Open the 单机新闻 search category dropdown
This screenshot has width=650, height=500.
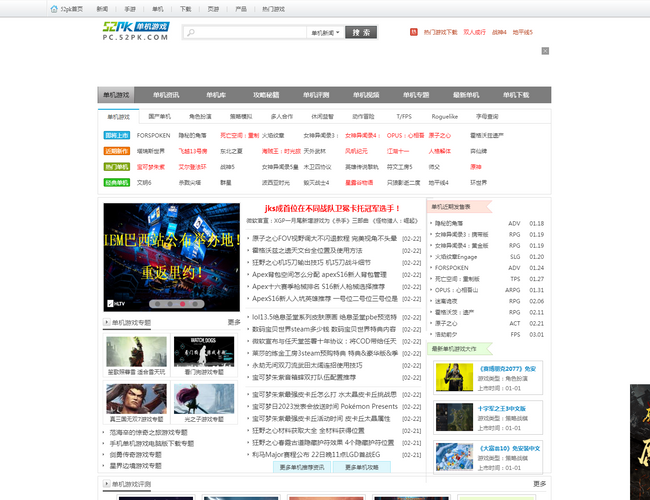click(325, 32)
